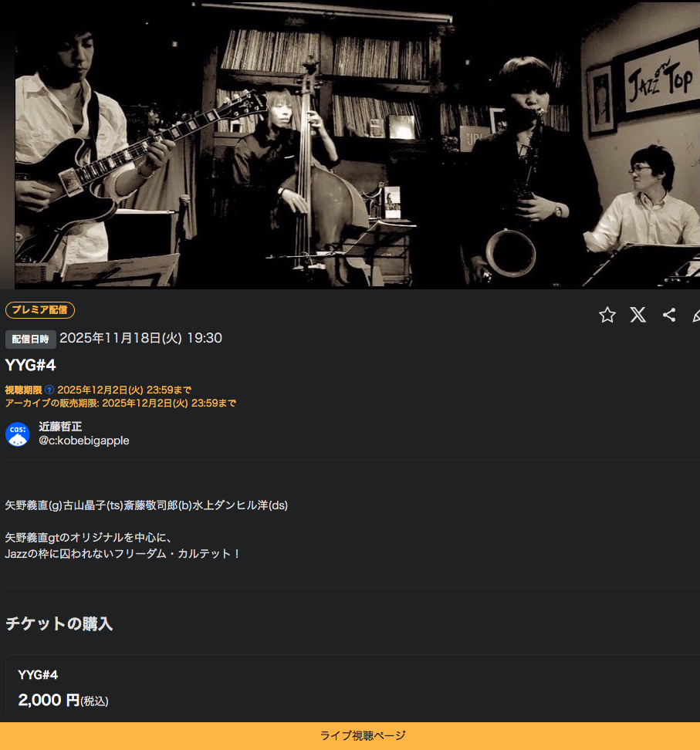This screenshot has width=700, height=750.
Task: Click the broadcast date 2025年11月18日
Action: (x=120, y=338)
